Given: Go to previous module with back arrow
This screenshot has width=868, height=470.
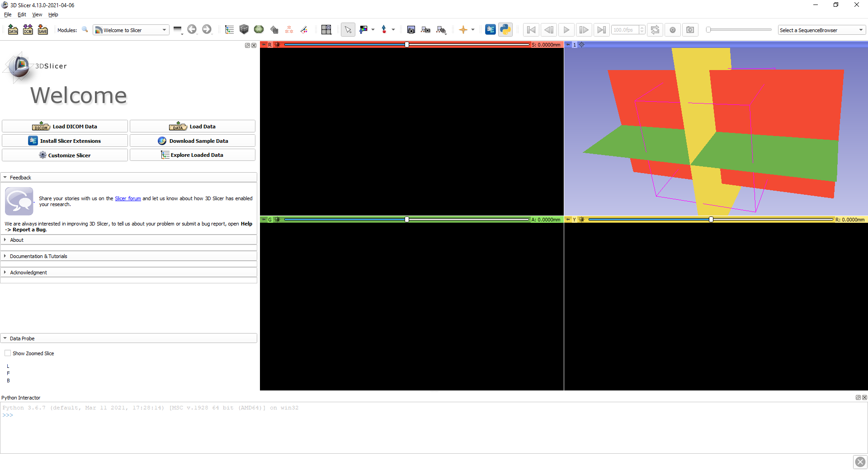Looking at the screenshot, I should coord(192,29).
